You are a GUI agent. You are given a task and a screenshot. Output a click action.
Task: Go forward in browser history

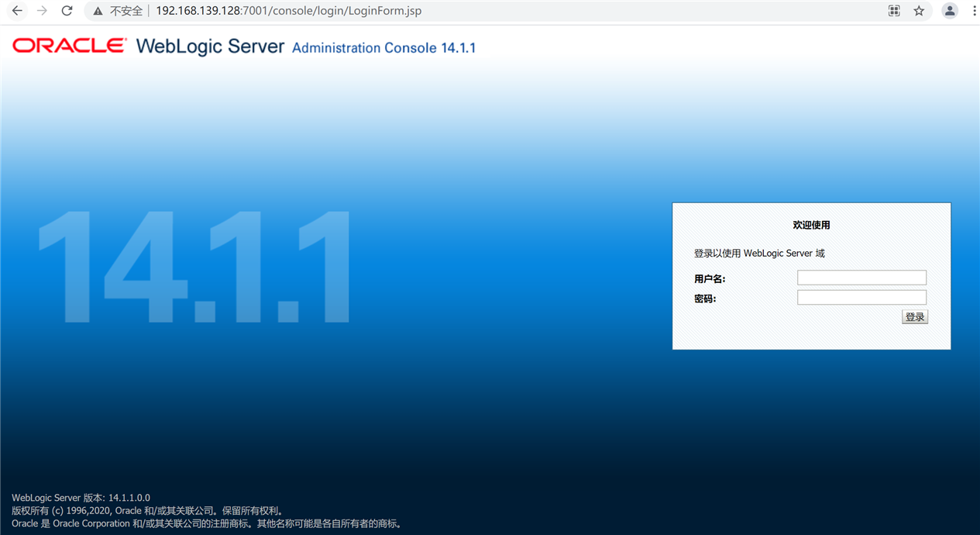tap(42, 11)
